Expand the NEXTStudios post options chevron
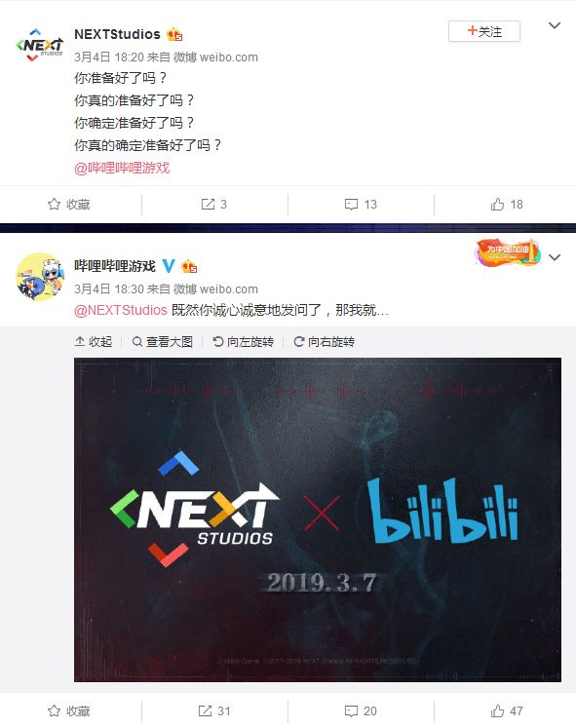Viewport: 576px width, 728px height. 555,25
